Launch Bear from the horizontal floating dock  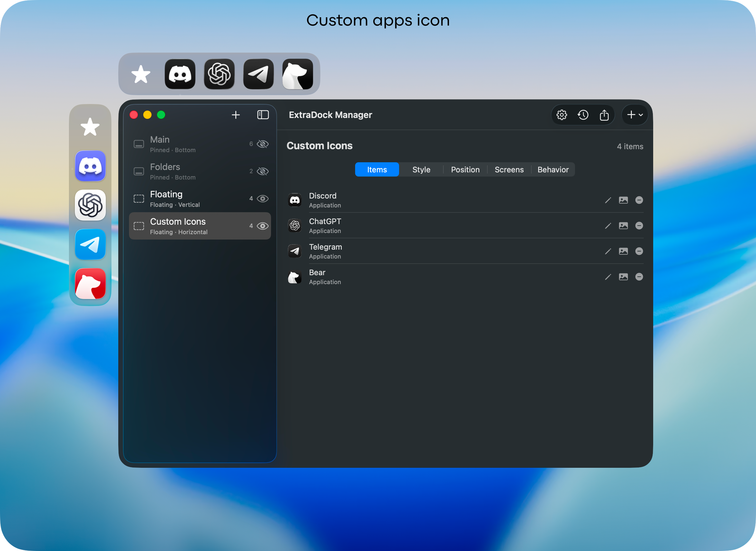pyautogui.click(x=298, y=74)
